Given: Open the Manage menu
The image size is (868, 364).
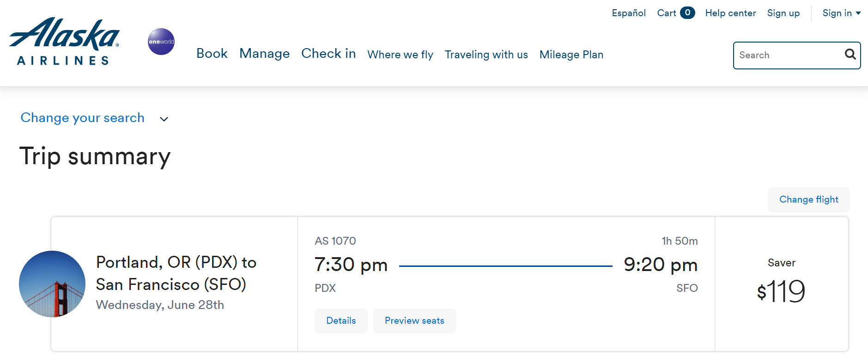Looking at the screenshot, I should (264, 54).
